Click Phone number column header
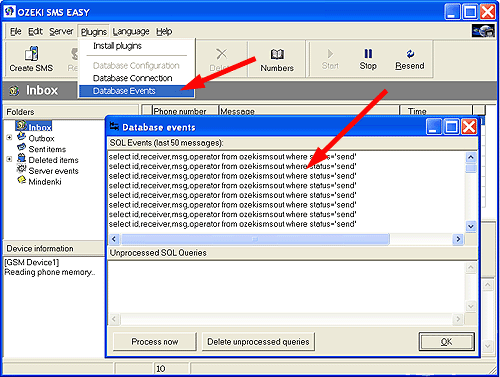500x377 pixels. pos(185,111)
